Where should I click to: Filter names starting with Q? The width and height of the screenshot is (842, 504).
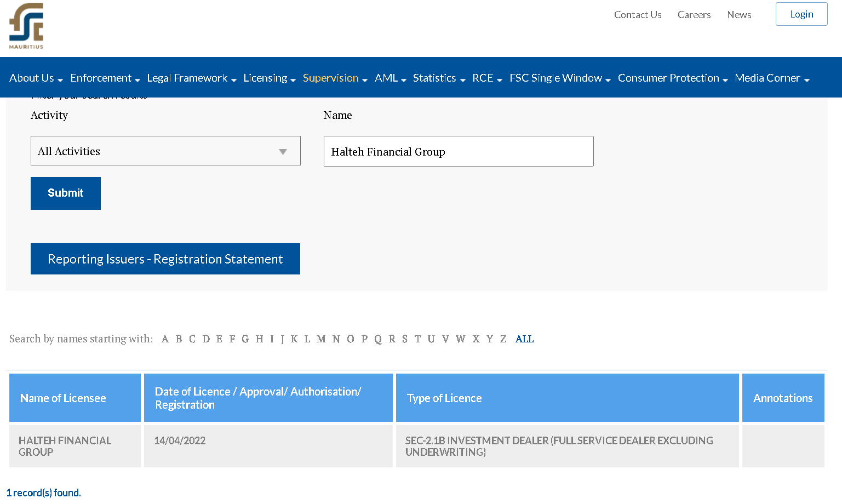point(378,339)
